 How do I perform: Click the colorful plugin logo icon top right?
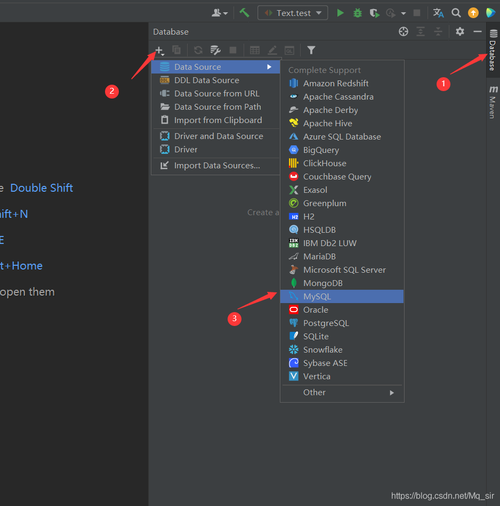(490, 13)
